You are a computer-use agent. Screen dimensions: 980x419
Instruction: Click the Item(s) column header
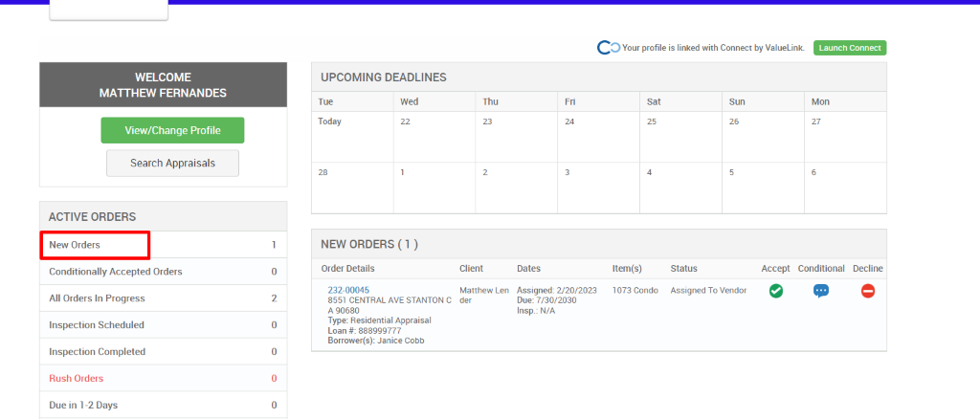point(627,269)
